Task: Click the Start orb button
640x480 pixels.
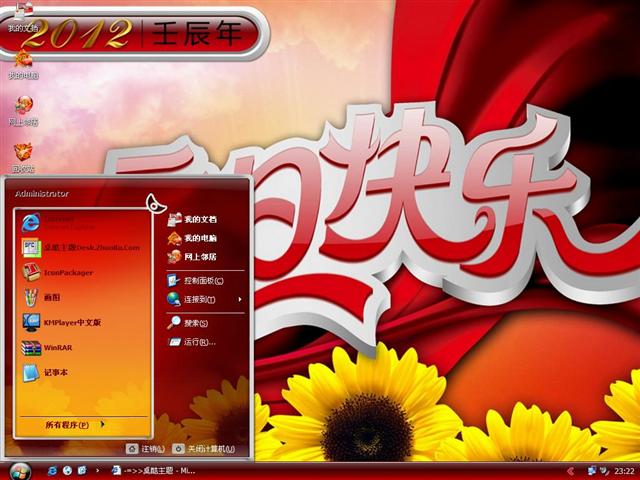Action: [19, 471]
